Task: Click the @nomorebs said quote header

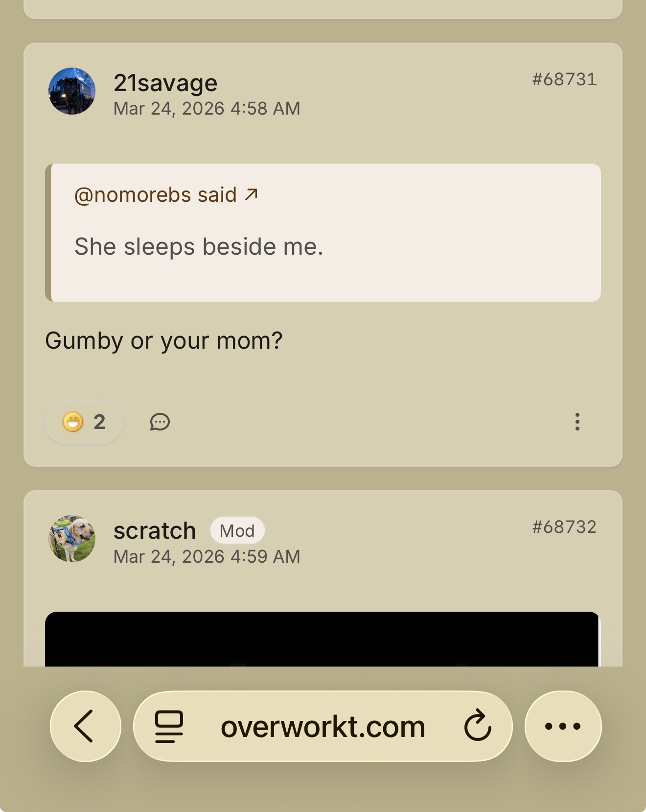Action: click(x=156, y=195)
